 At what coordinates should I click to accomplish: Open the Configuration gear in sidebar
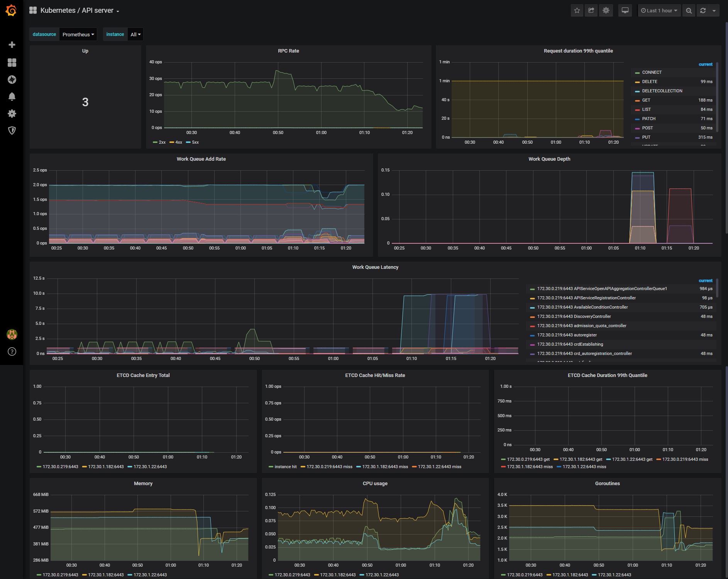click(12, 114)
